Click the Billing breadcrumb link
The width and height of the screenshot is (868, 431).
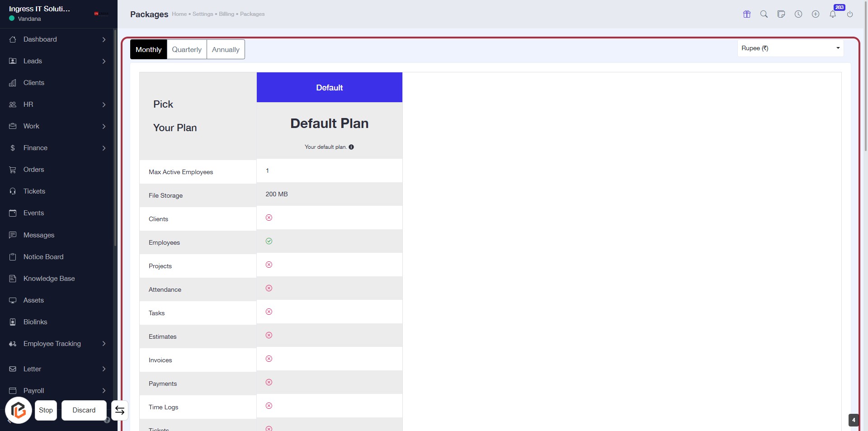point(226,14)
